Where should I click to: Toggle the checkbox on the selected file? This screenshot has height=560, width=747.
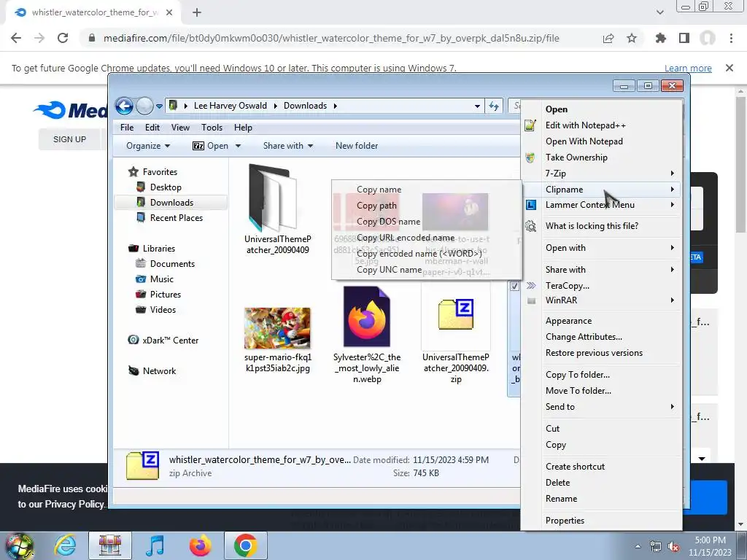[x=514, y=286]
